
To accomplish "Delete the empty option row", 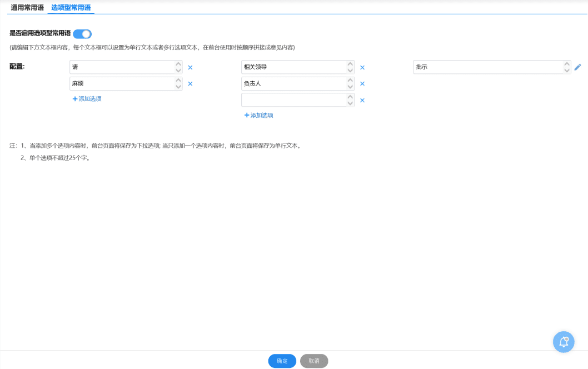I will click(362, 100).
